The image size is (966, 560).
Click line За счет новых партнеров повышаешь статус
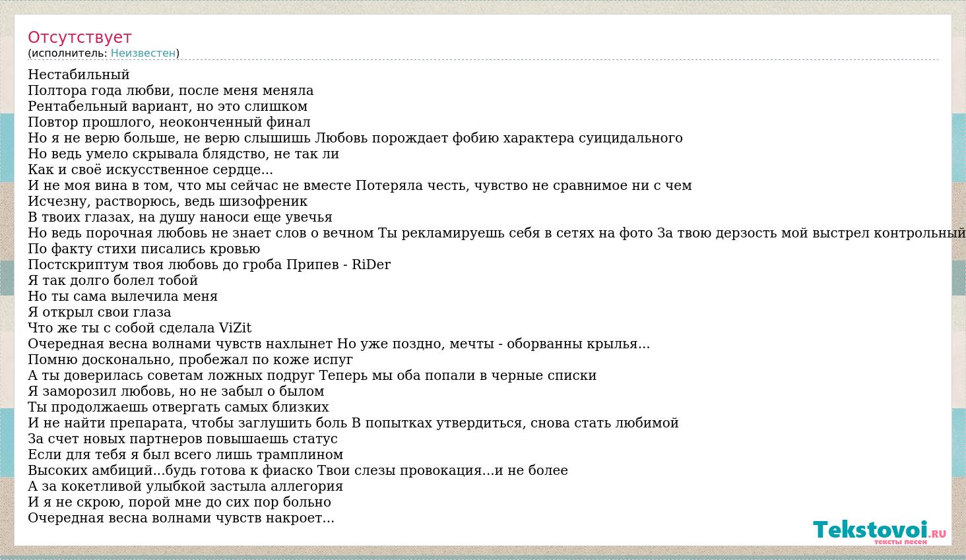click(x=183, y=439)
